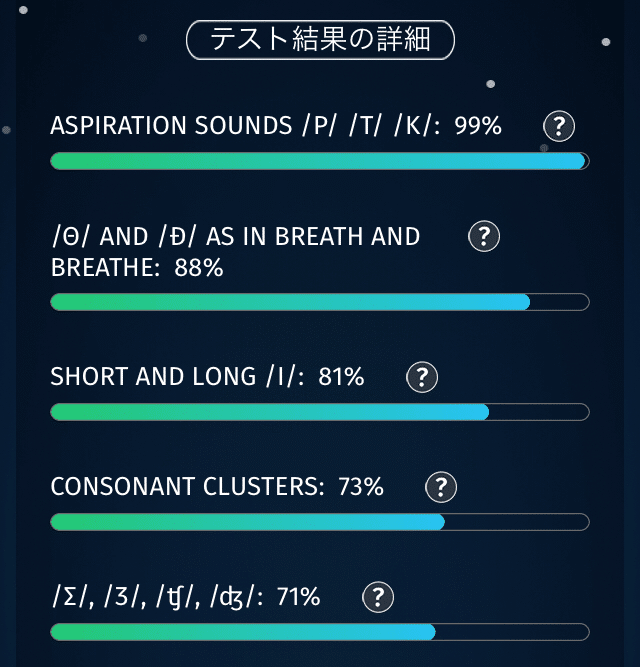The width and height of the screenshot is (640, 667).
Task: Click filled part of 71% progress bar
Action: (242, 632)
